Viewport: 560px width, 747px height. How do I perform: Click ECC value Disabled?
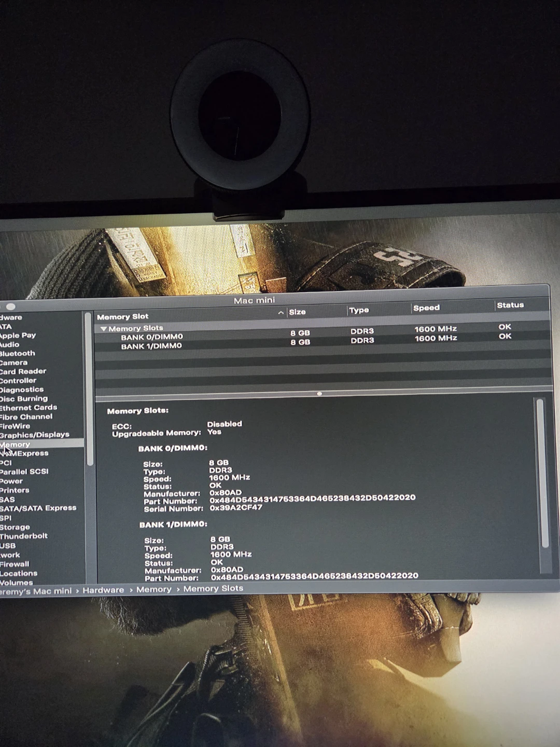tap(225, 424)
